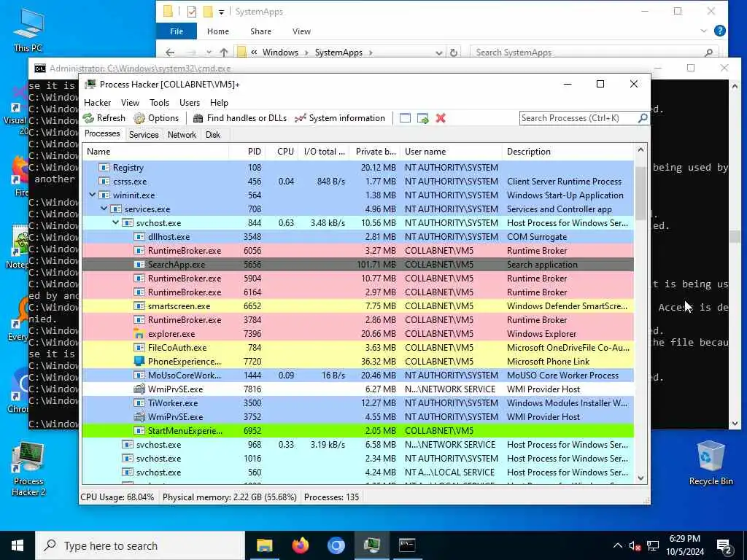
Task: Click Explorer up arrow navigation button
Action: (224, 52)
